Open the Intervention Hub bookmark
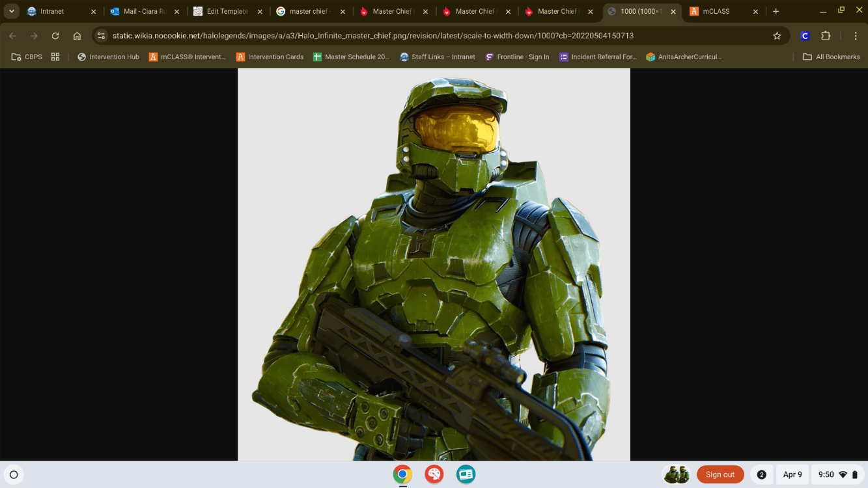Screen dimensions: 868x488 point(108,57)
